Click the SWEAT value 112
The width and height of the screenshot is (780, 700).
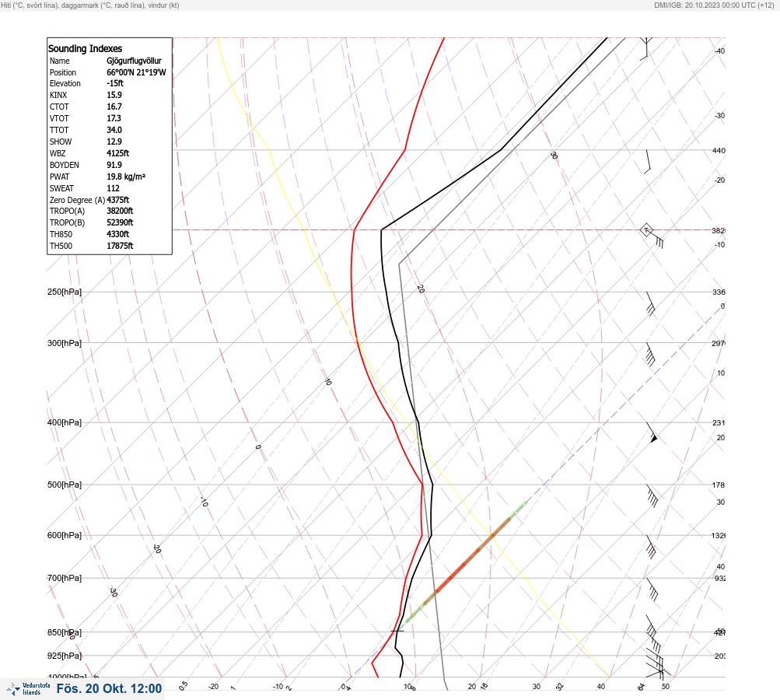tap(113, 188)
